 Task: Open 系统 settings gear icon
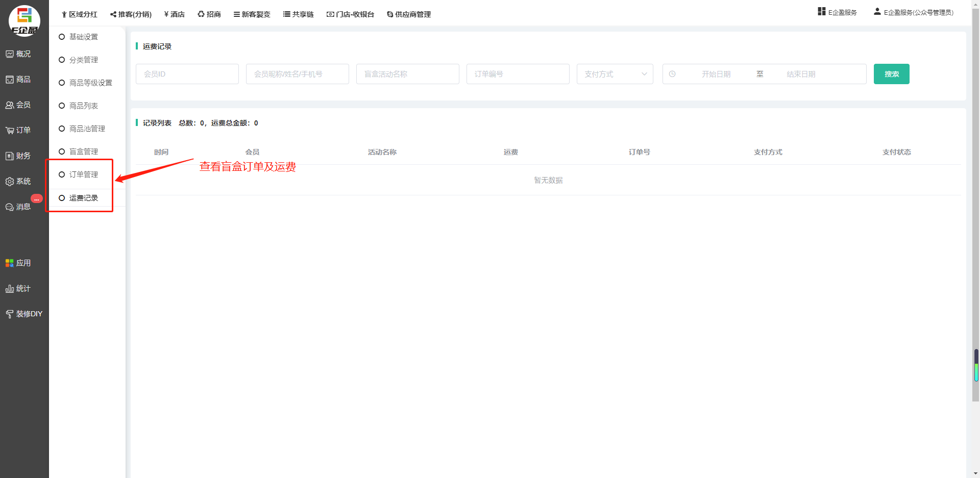10,182
